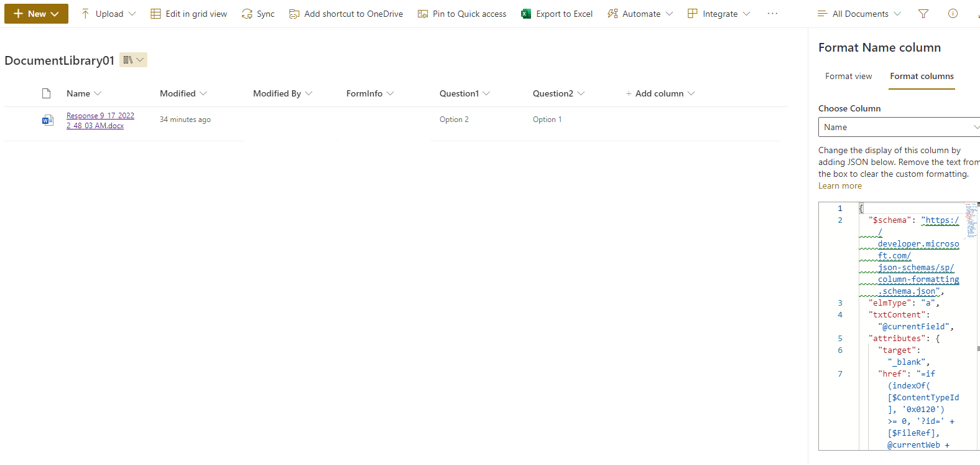Click line number 7 in JSON editor

click(x=840, y=374)
